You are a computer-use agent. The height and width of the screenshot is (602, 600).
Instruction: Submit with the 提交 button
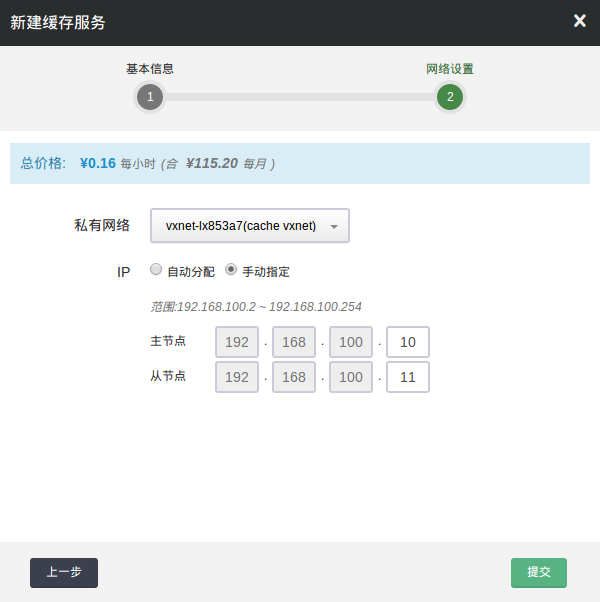click(539, 572)
